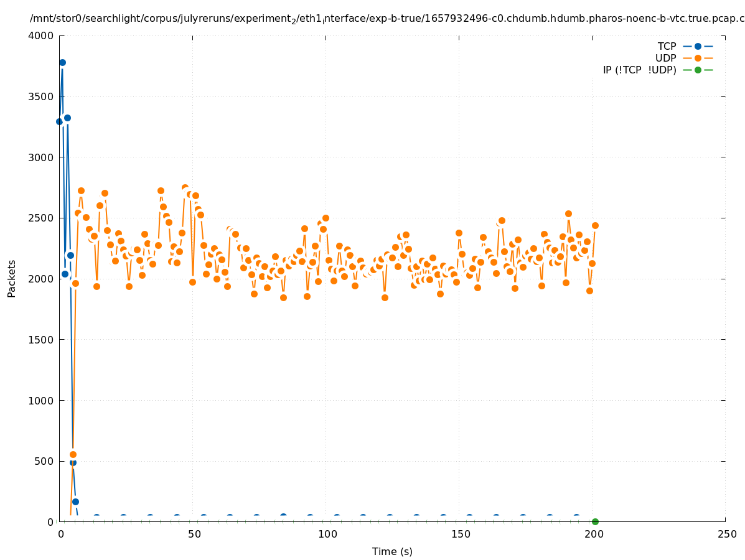Click the green IP legend marker
The width and height of the screenshot is (745, 560).
pos(698,70)
